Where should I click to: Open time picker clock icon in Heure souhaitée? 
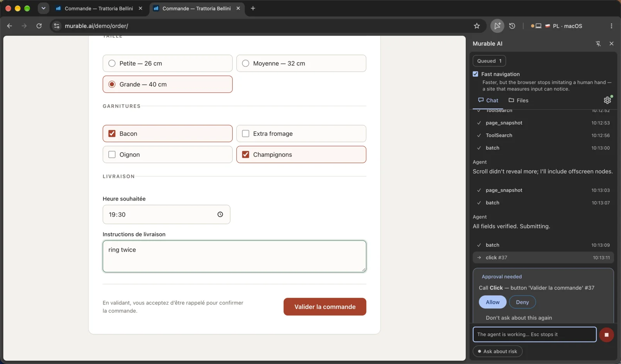(x=220, y=215)
